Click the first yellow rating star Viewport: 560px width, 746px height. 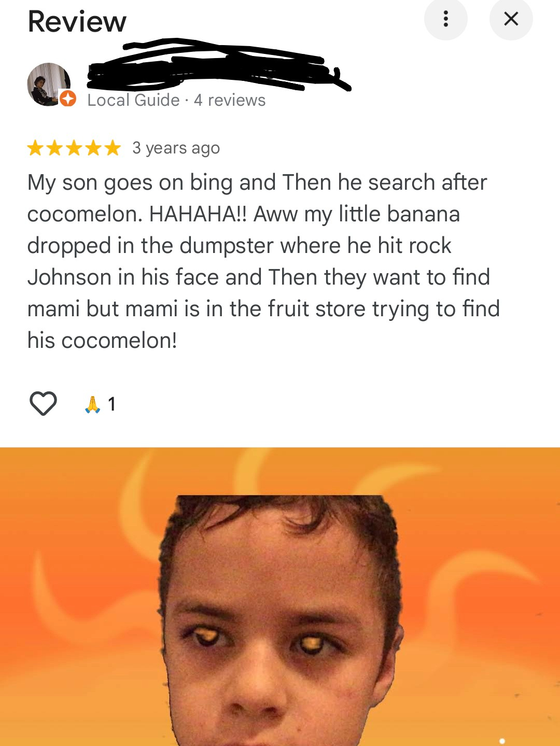point(36,148)
